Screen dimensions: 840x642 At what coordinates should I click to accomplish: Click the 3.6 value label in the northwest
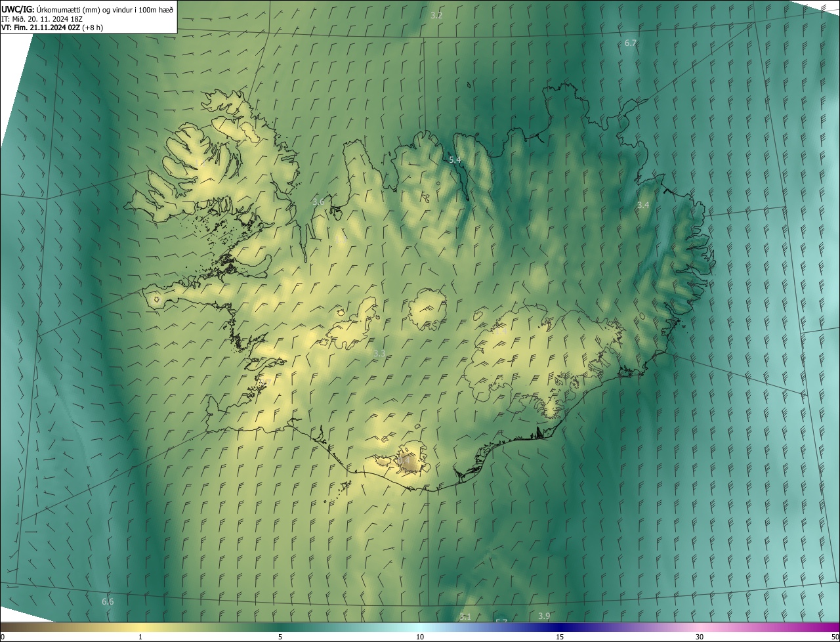319,202
